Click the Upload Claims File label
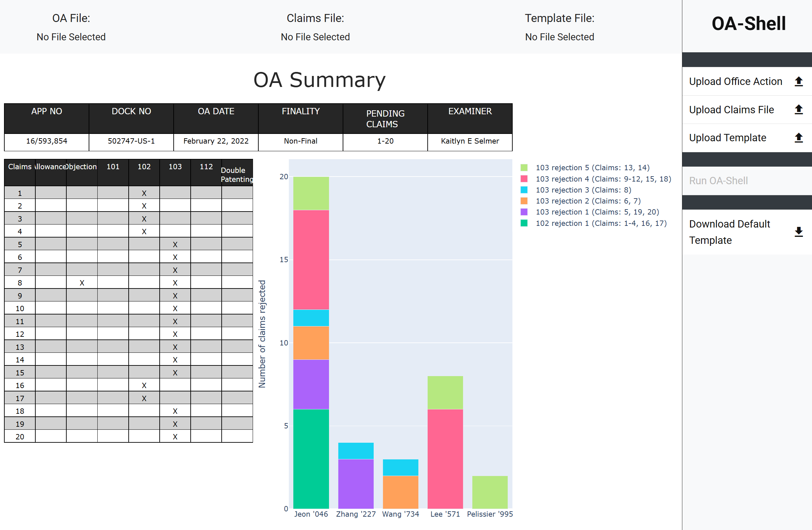This screenshot has height=530, width=812. pyautogui.click(x=731, y=110)
